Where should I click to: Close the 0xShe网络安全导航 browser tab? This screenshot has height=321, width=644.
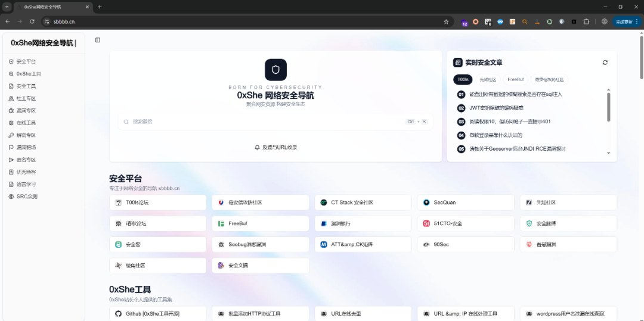click(x=88, y=7)
